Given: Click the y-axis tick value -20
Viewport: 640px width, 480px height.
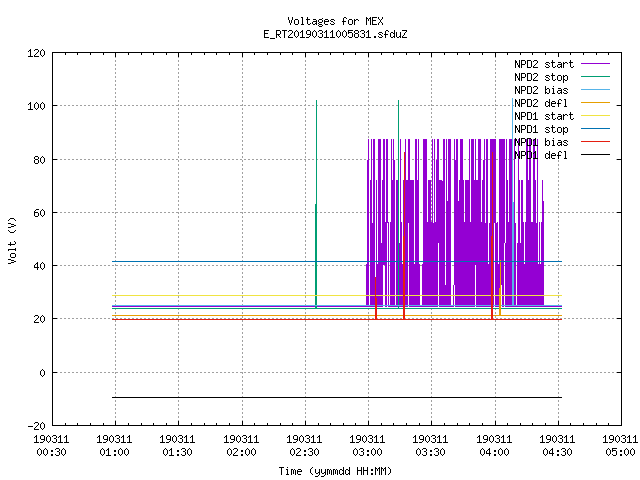Looking at the screenshot, I should [x=36, y=426].
